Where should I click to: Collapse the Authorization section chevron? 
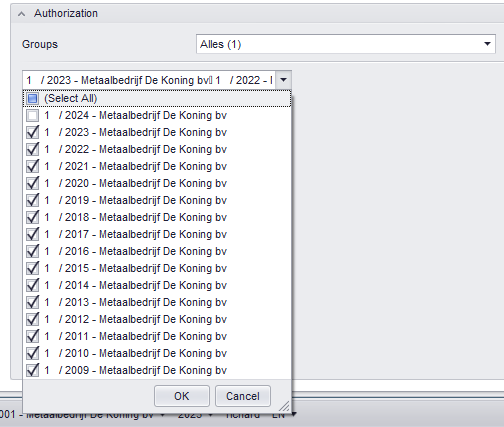click(x=21, y=14)
